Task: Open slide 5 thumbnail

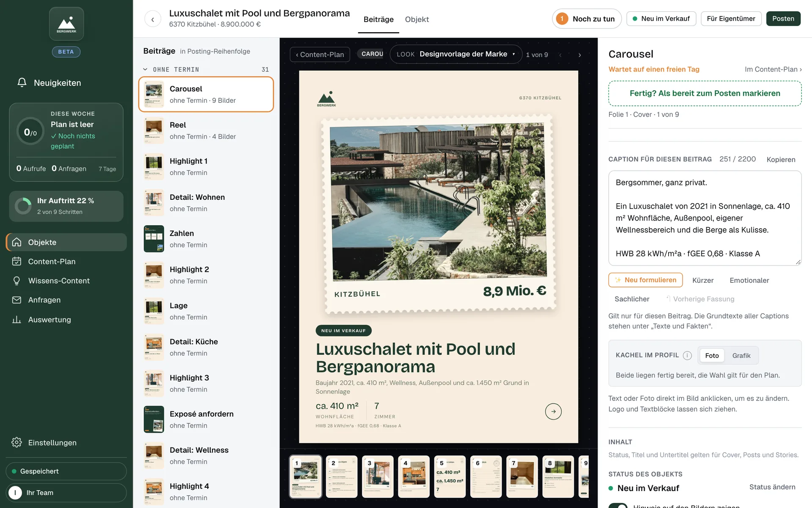Action: [450, 477]
